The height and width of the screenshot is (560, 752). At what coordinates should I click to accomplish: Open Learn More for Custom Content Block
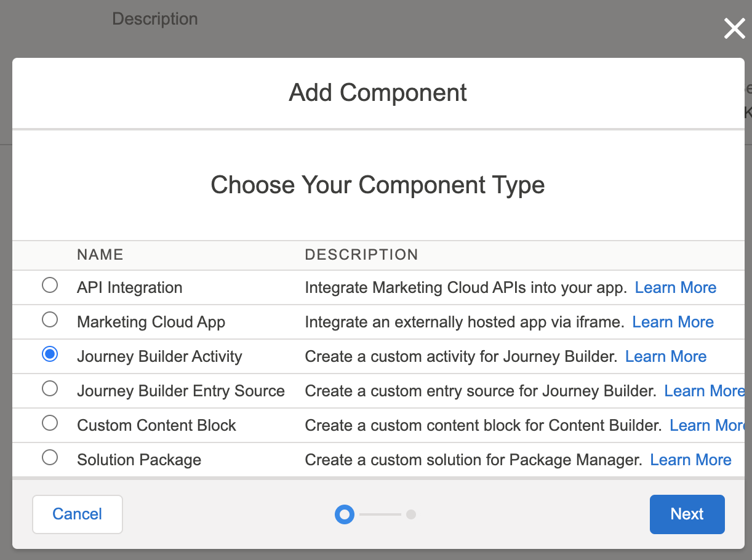point(706,425)
